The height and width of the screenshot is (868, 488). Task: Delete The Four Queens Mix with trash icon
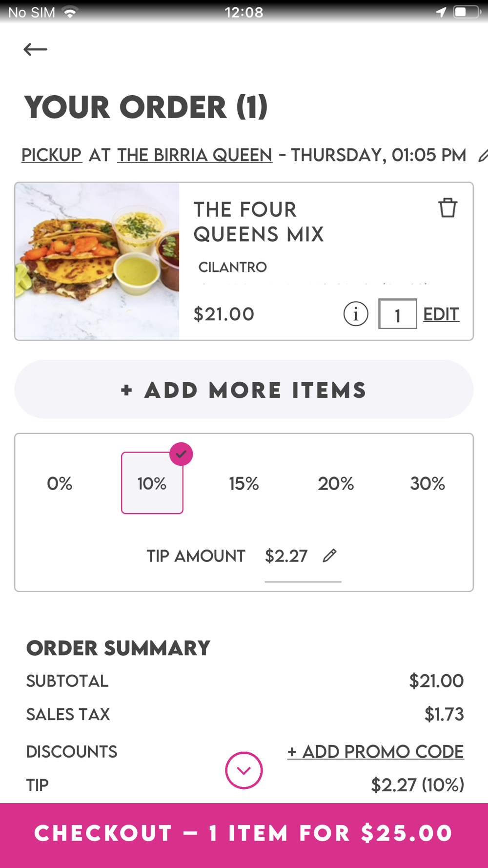(447, 208)
